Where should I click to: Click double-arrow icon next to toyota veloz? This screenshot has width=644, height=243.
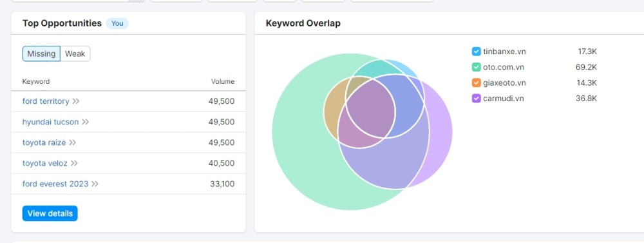pos(74,163)
